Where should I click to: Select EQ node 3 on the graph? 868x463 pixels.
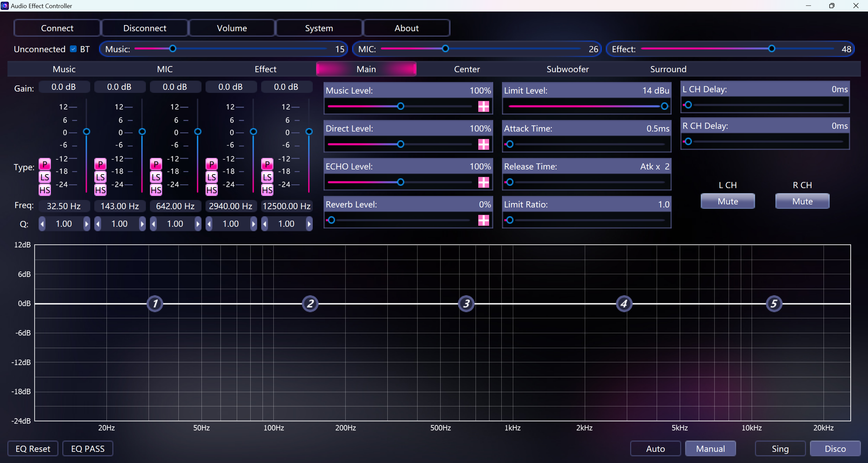466,304
